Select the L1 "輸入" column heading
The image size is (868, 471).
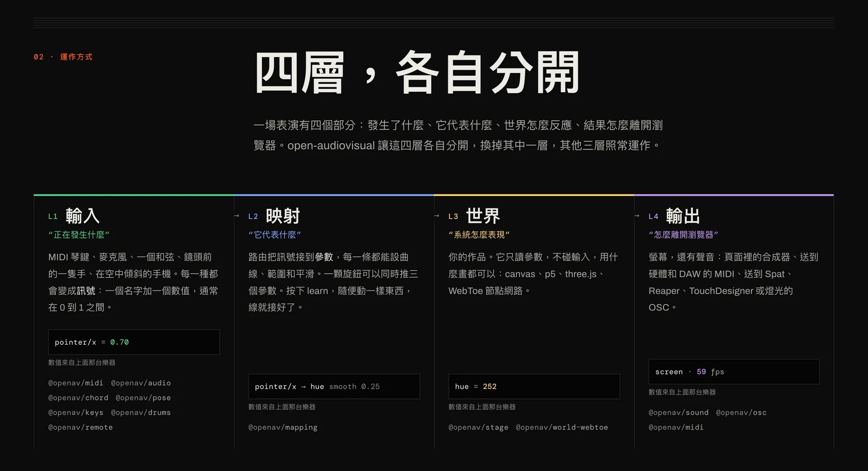pos(82,216)
